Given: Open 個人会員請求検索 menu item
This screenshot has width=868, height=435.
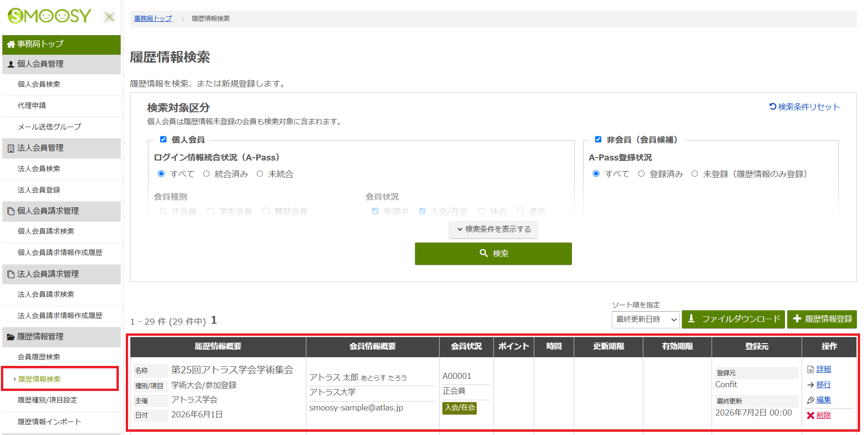Looking at the screenshot, I should point(61,231).
